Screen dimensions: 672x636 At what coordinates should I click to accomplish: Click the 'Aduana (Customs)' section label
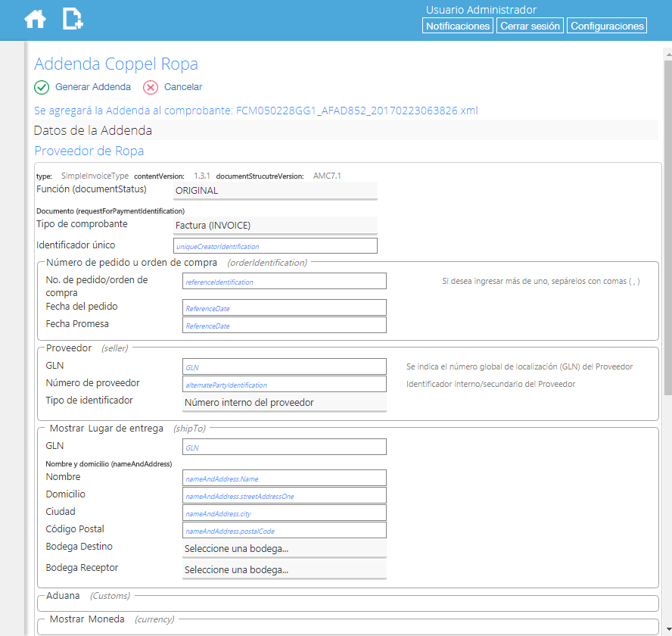click(x=88, y=596)
